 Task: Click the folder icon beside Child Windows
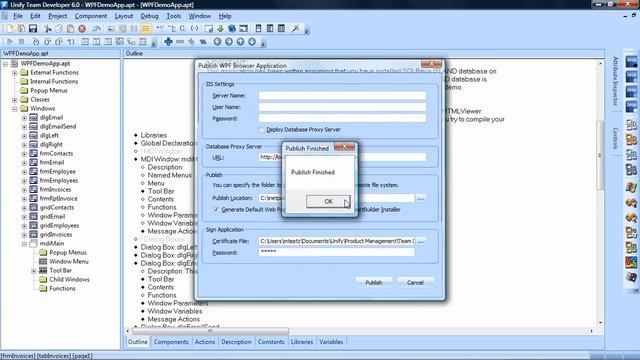43,280
